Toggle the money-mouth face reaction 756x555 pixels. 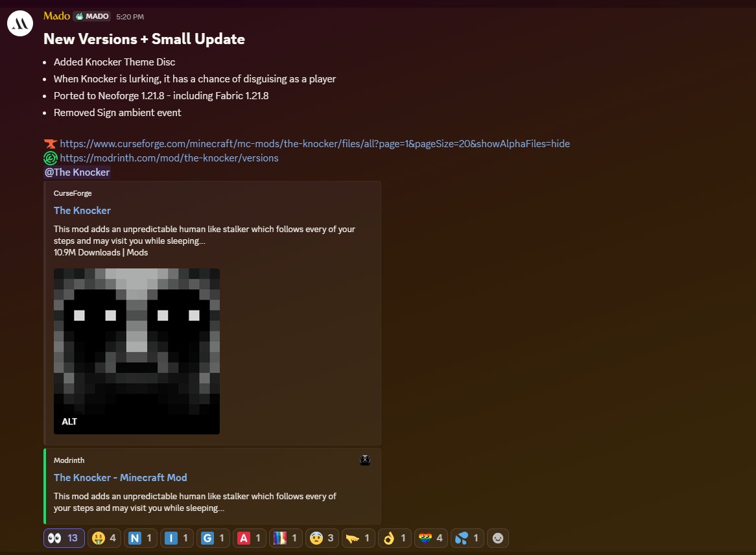(104, 538)
